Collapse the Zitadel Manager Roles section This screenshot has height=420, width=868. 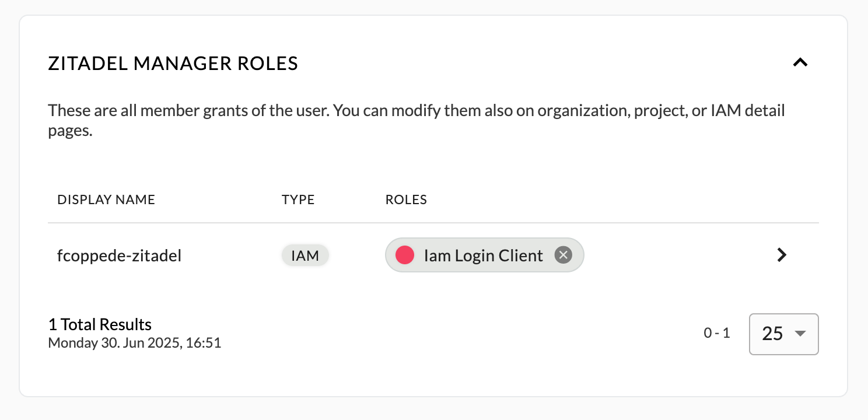coord(800,62)
